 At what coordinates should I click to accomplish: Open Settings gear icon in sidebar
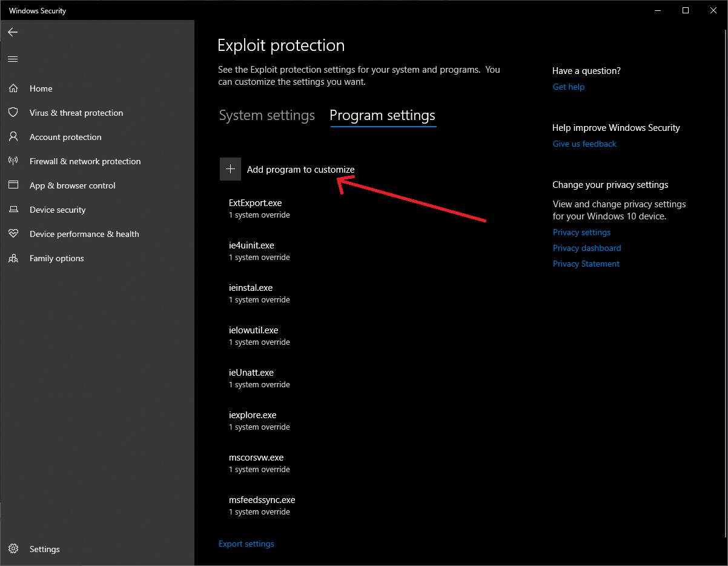coord(13,549)
